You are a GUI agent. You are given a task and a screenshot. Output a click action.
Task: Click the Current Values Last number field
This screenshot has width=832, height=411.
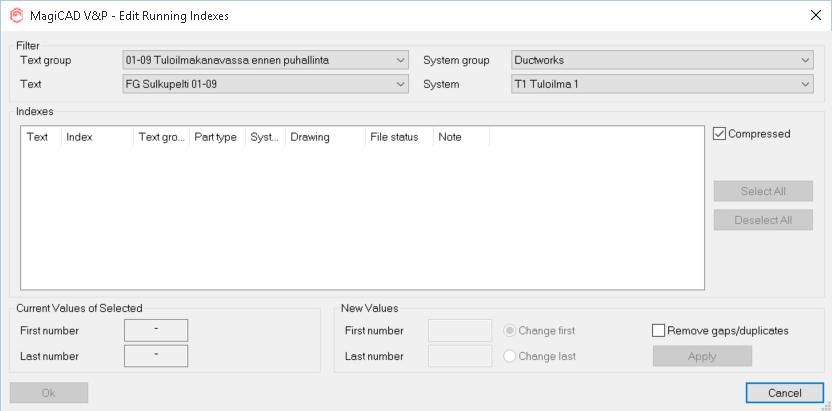coord(156,356)
